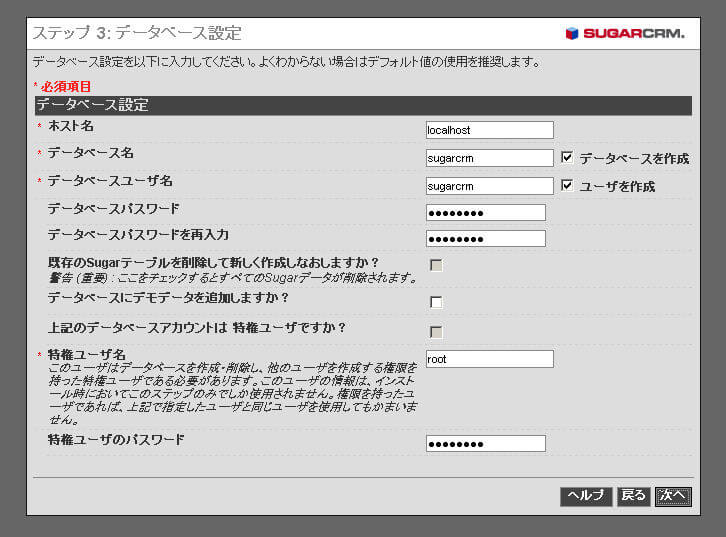Viewport: 726px width, 537px height.
Task: Proceed with the 次へ button
Action: tap(673, 496)
